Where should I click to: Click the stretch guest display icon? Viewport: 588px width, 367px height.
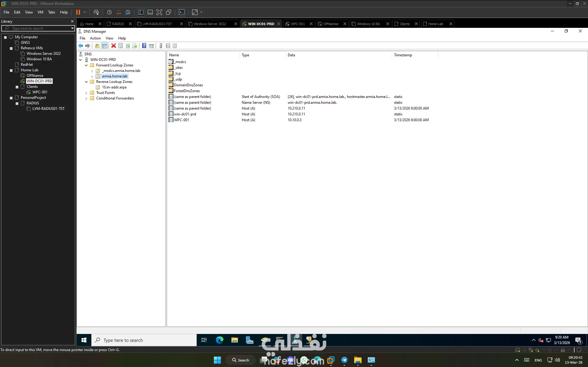click(x=195, y=12)
